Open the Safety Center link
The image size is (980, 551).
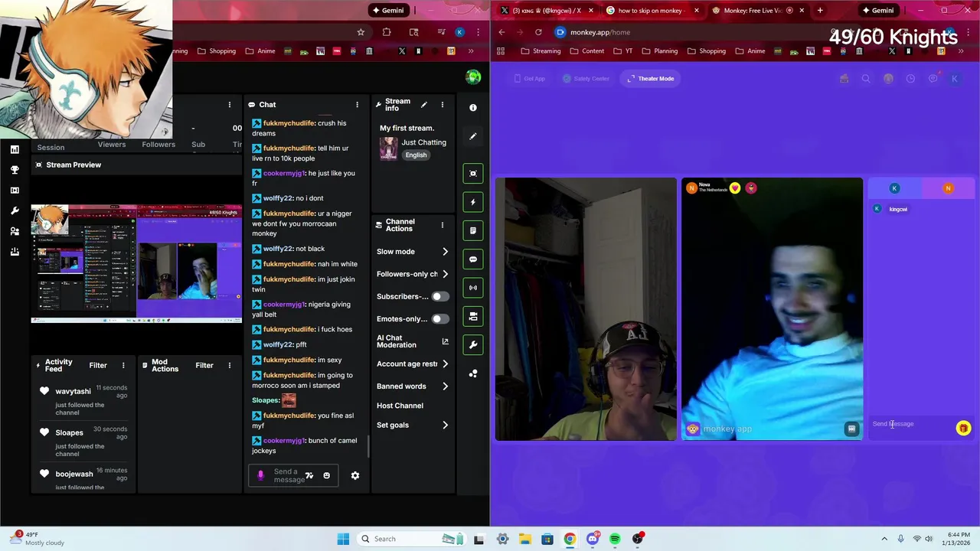586,78
